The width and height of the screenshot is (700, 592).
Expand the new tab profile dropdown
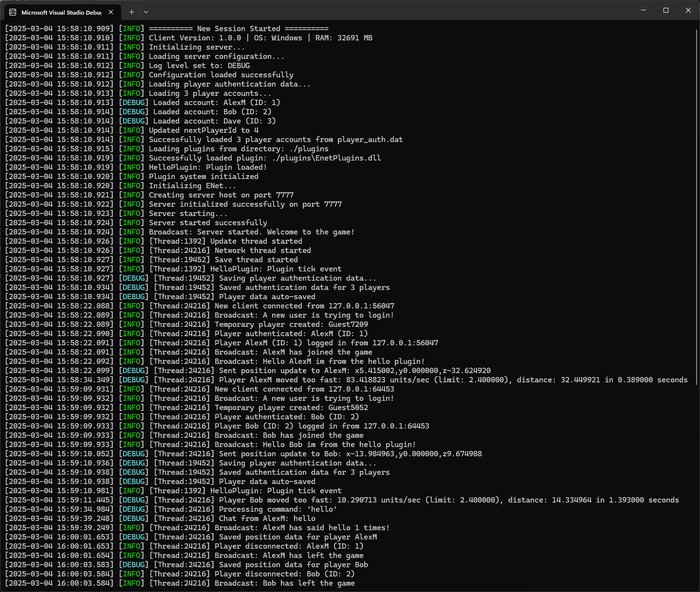(x=146, y=12)
